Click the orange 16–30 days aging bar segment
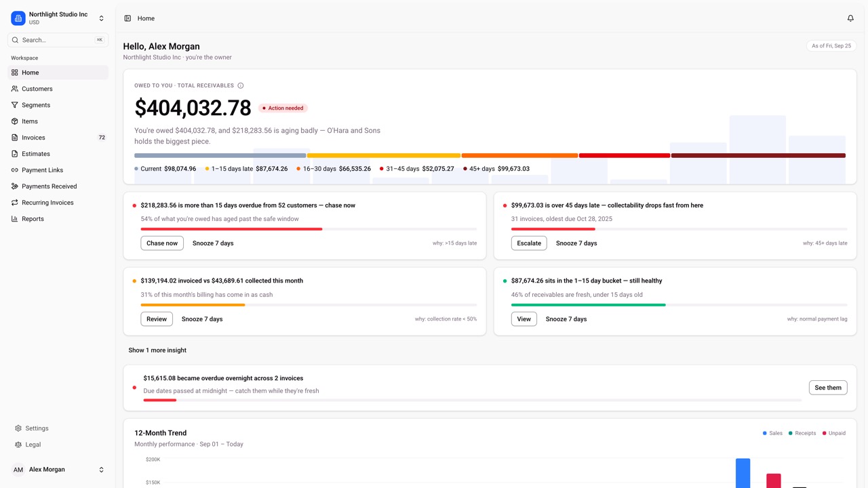This screenshot has width=868, height=488. pyautogui.click(x=519, y=156)
